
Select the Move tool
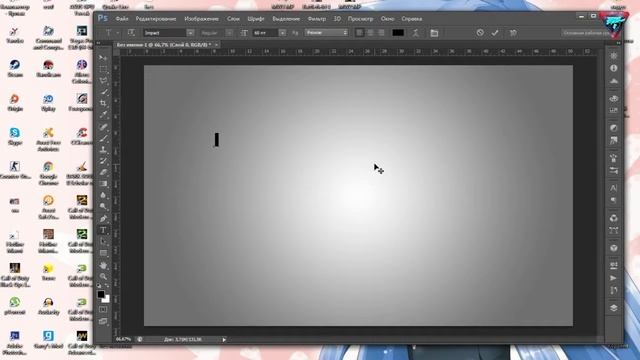pos(103,58)
